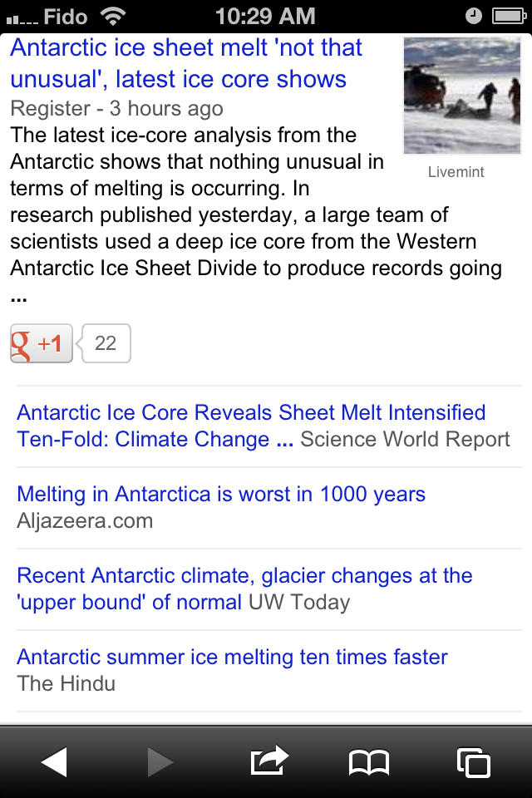
Task: Open The Hindu summer ice melting article
Action: [232, 657]
